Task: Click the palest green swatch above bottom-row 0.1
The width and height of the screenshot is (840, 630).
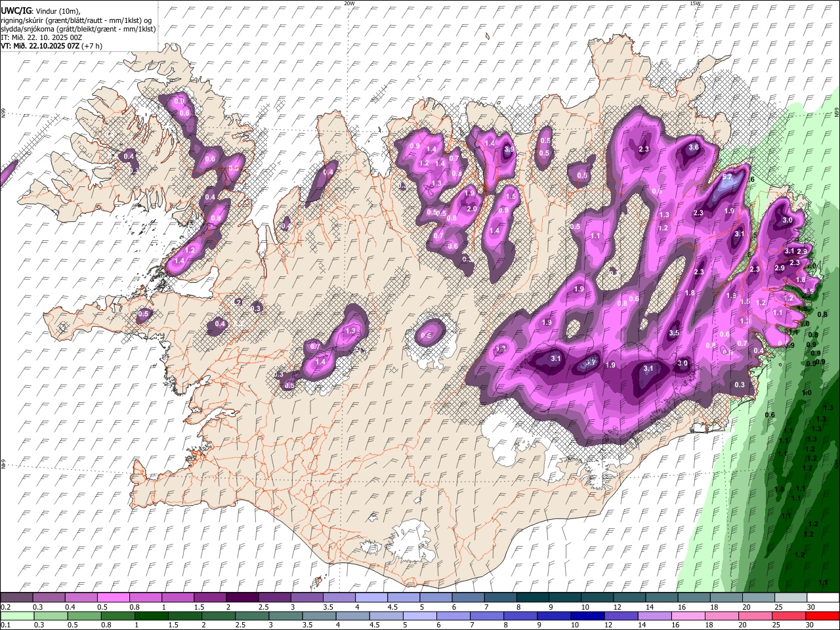Action: click(16, 616)
